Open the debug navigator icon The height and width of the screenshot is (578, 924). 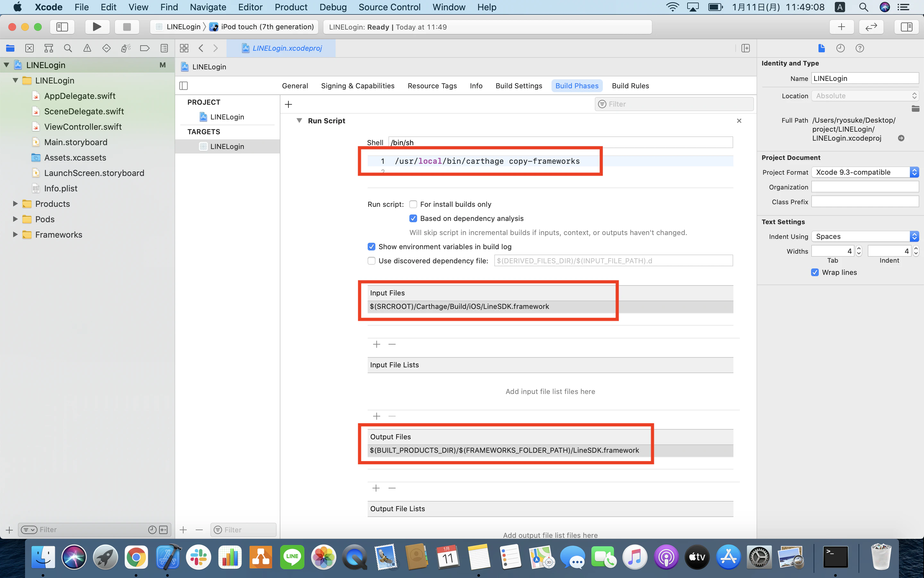click(x=126, y=48)
